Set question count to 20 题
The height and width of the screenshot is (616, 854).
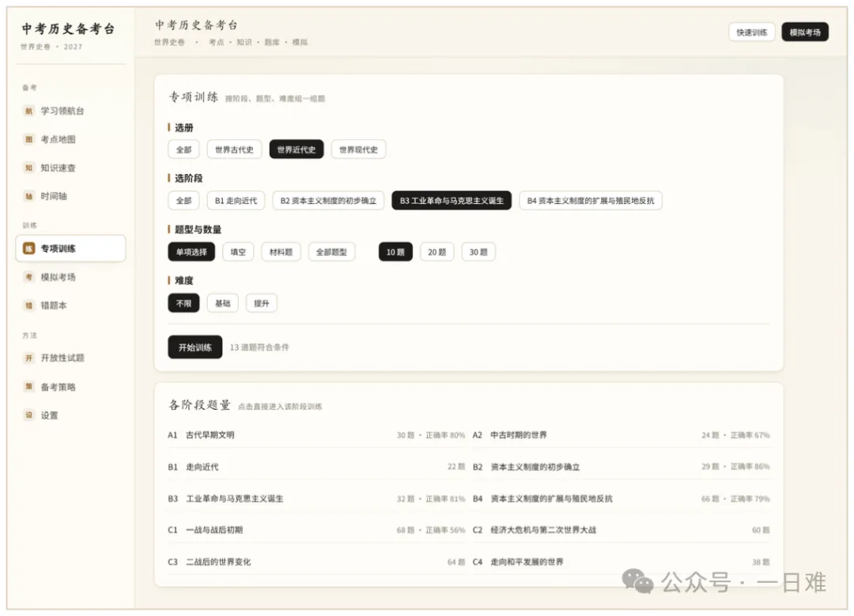436,251
